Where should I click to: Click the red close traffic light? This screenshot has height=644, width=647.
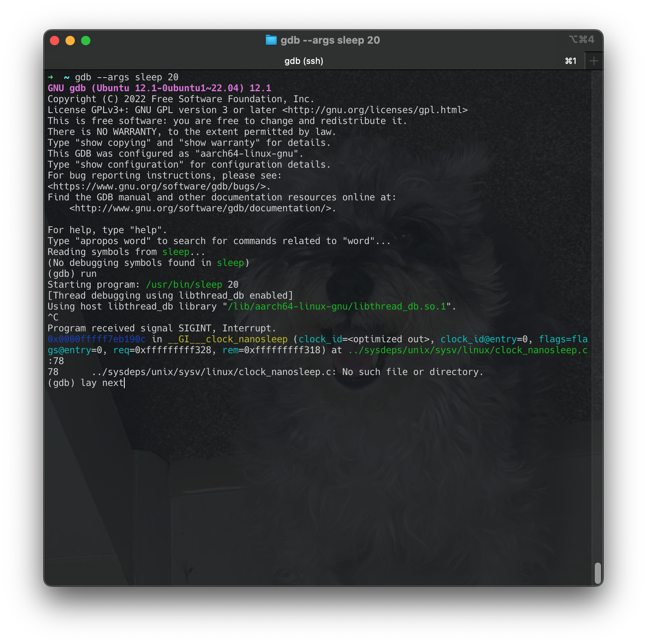point(55,40)
